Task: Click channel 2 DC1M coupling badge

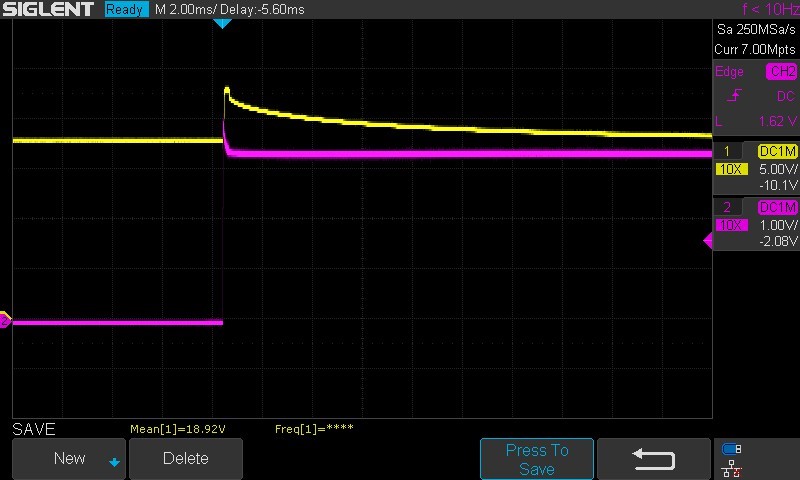Action: coord(778,207)
